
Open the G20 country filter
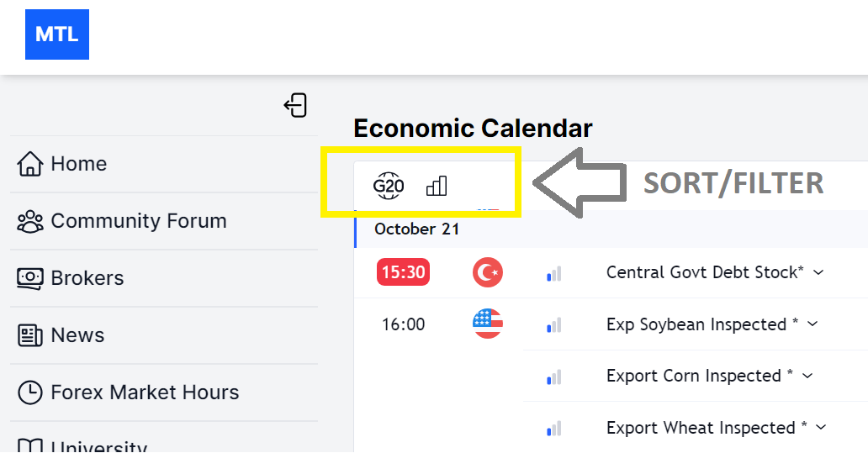pyautogui.click(x=389, y=185)
